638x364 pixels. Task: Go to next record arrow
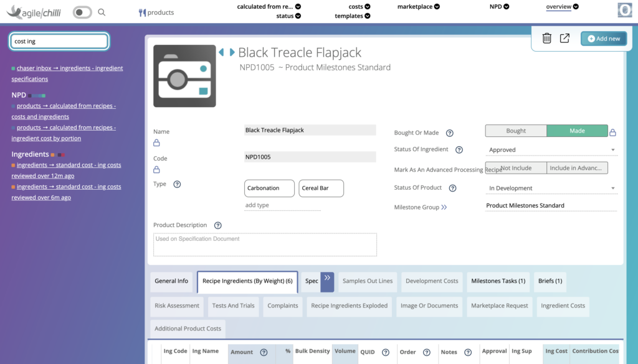point(232,53)
